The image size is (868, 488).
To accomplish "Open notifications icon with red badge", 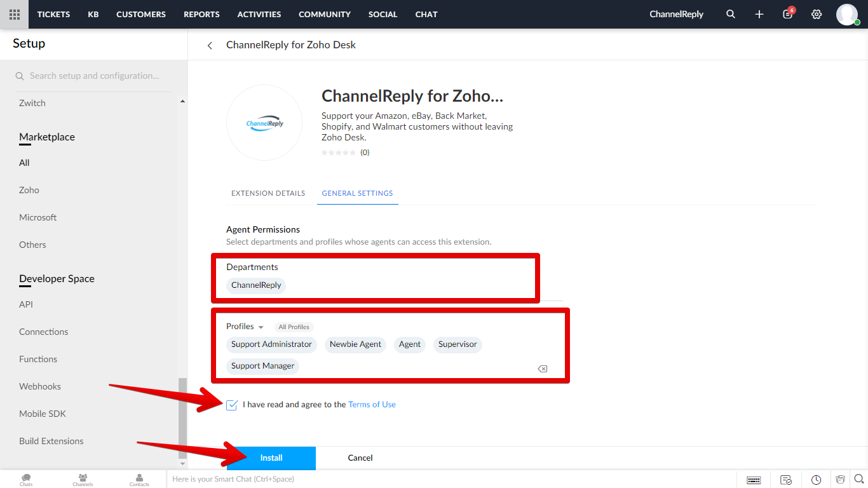I will coord(788,13).
